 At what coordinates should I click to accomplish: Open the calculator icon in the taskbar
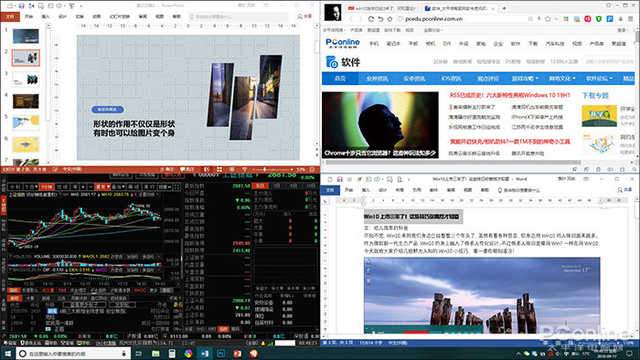click(172, 353)
